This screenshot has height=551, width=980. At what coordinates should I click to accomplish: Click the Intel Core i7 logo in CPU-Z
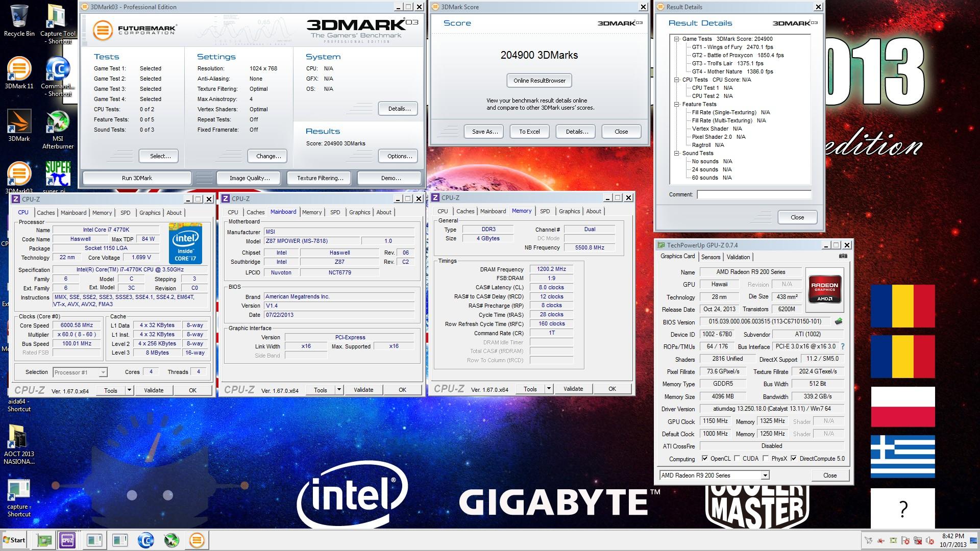(x=185, y=243)
